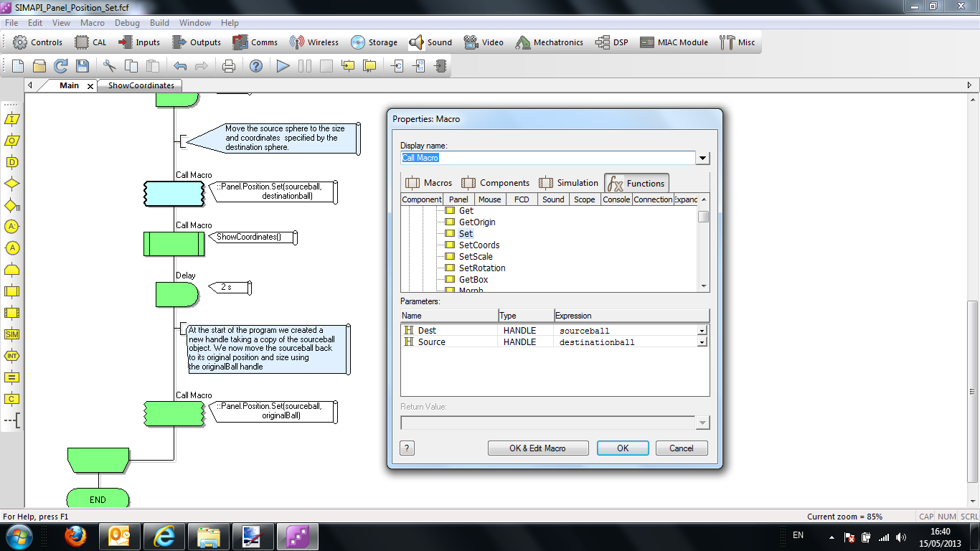Screen dimensions: 980x551
Task: Select the Output flowchart icon in the sidebar
Action: 12,141
